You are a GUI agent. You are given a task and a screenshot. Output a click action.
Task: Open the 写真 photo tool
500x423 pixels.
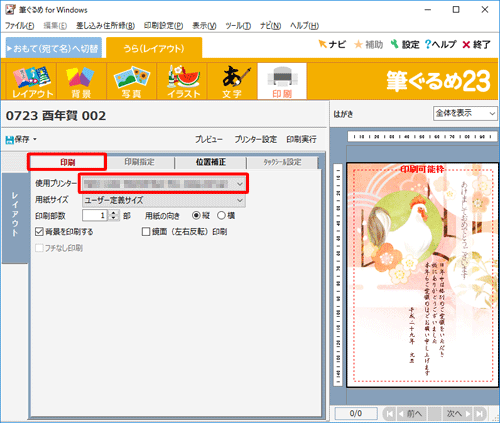(131, 82)
